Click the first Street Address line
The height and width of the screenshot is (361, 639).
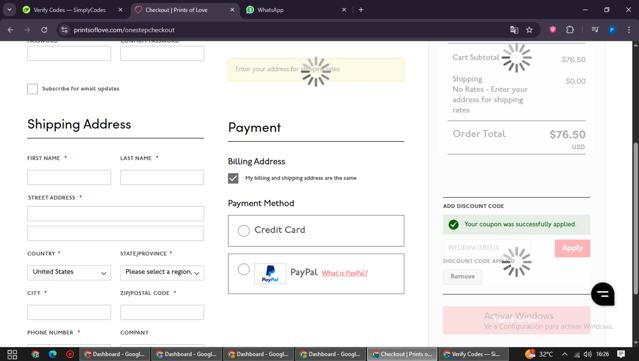click(115, 214)
